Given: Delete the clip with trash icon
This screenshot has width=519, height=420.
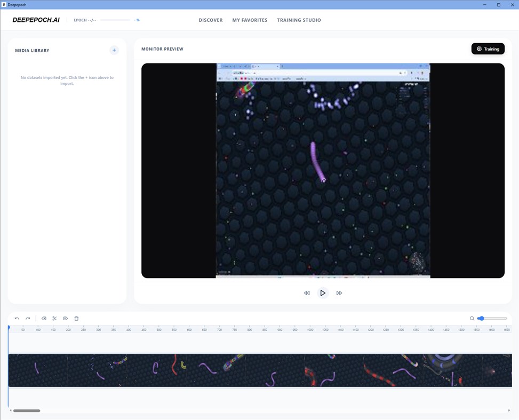Looking at the screenshot, I should [x=76, y=318].
